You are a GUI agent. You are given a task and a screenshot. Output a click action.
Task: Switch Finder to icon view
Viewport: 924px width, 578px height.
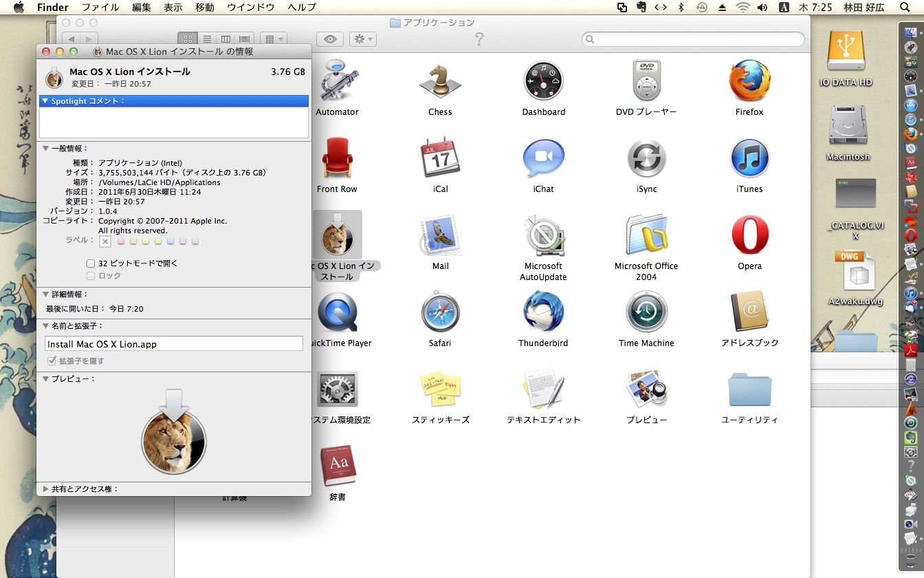click(188, 39)
